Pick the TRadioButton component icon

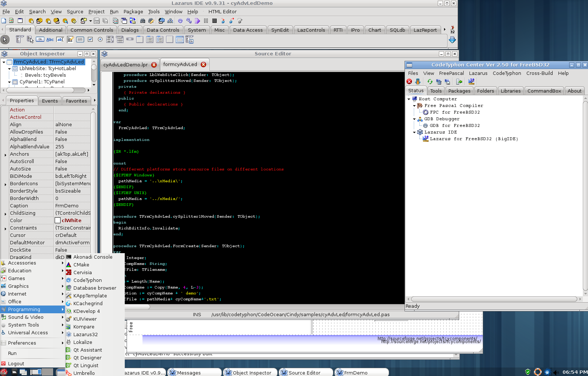point(100,39)
